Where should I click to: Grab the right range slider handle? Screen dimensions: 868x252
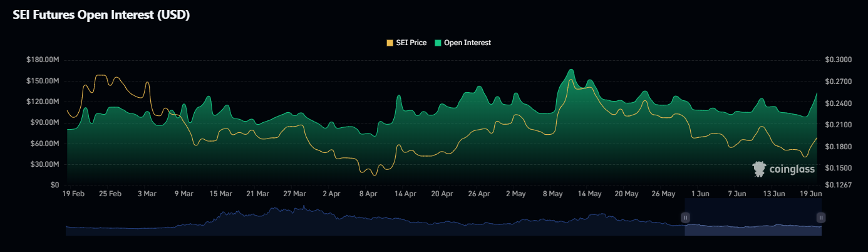(x=821, y=218)
